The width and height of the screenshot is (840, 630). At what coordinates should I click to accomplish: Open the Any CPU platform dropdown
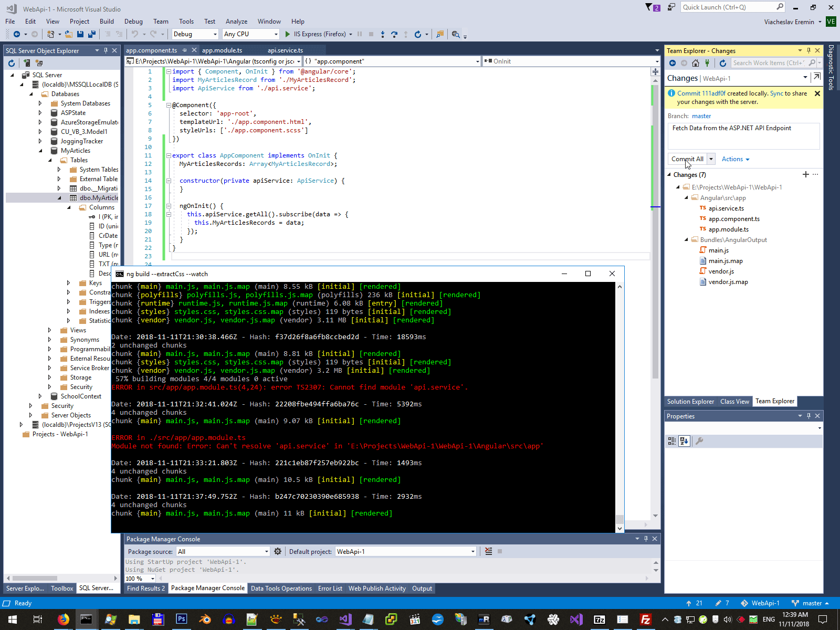(251, 34)
